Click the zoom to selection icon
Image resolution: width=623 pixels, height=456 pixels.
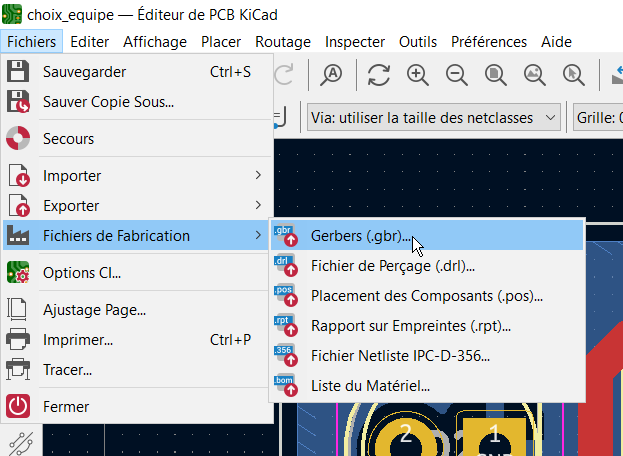tap(574, 74)
